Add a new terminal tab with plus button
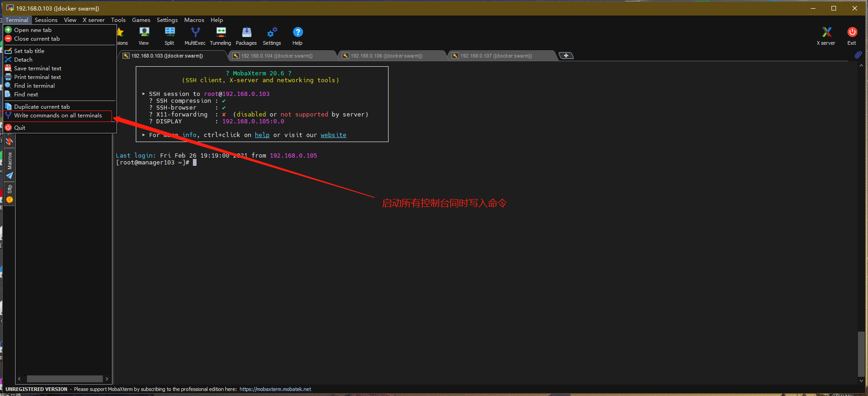868x396 pixels. [566, 56]
